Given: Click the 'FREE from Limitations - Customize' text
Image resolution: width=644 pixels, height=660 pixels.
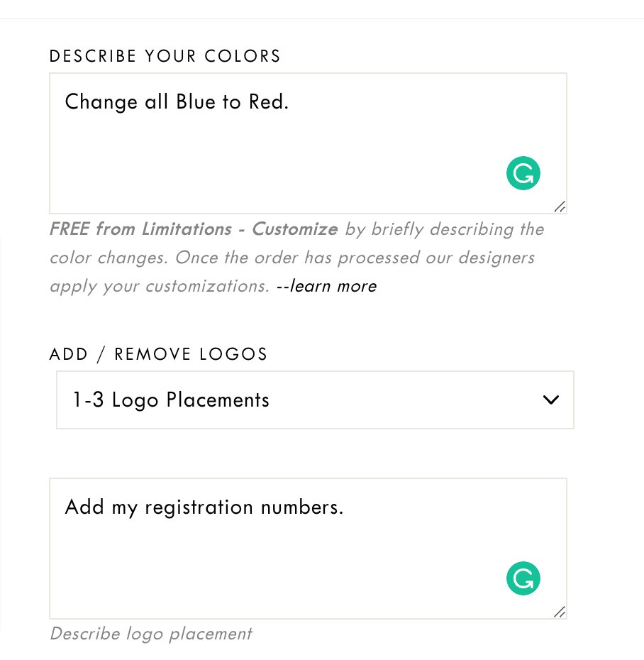Looking at the screenshot, I should tap(194, 229).
